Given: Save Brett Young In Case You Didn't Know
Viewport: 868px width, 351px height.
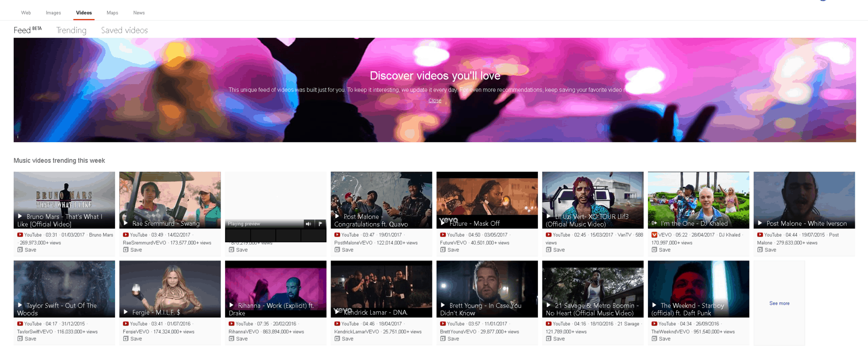Looking at the screenshot, I should [450, 339].
